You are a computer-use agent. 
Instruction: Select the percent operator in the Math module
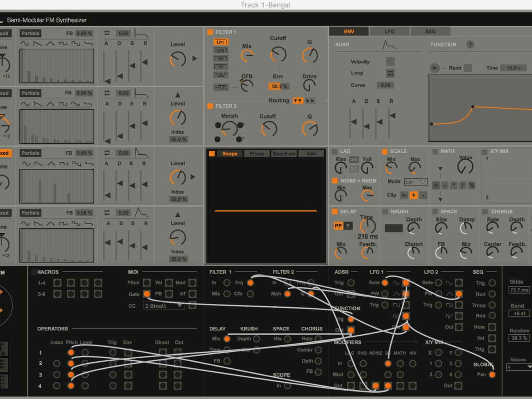(x=471, y=185)
